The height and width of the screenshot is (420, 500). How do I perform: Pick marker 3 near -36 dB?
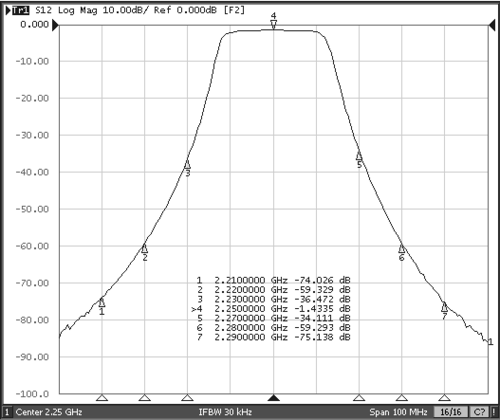(x=187, y=164)
